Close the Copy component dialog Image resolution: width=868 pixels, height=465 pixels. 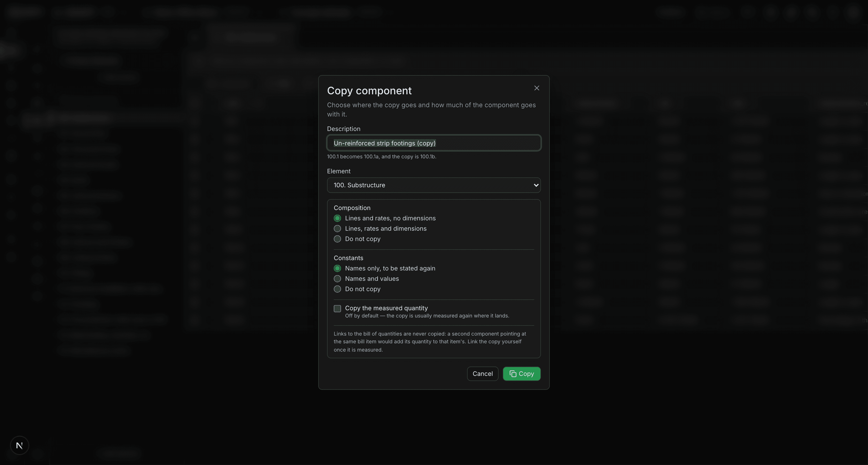click(x=537, y=88)
